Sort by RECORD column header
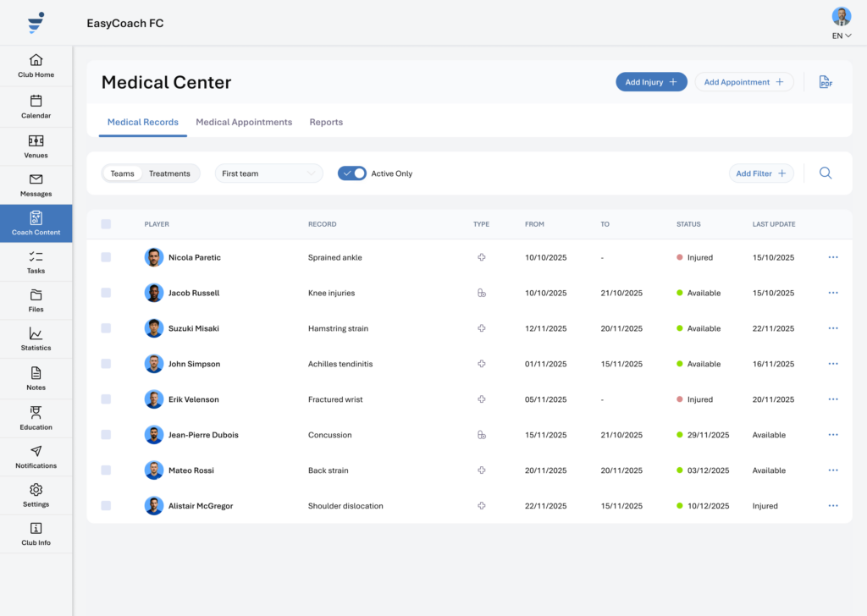This screenshot has width=867, height=616. [x=323, y=224]
